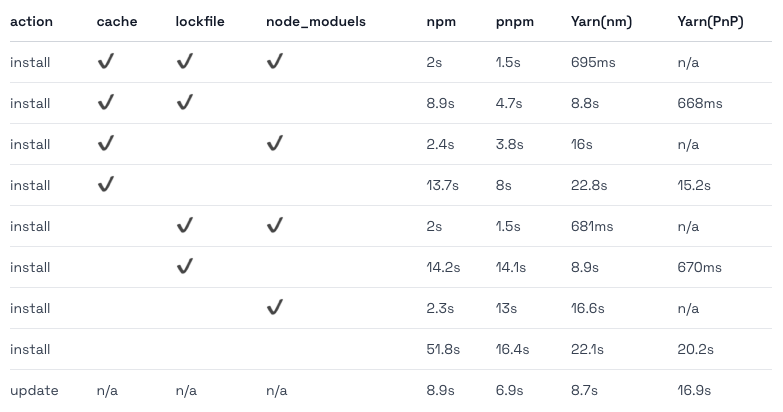
Task: Click the Yarn(nm) column header
Action: point(601,21)
